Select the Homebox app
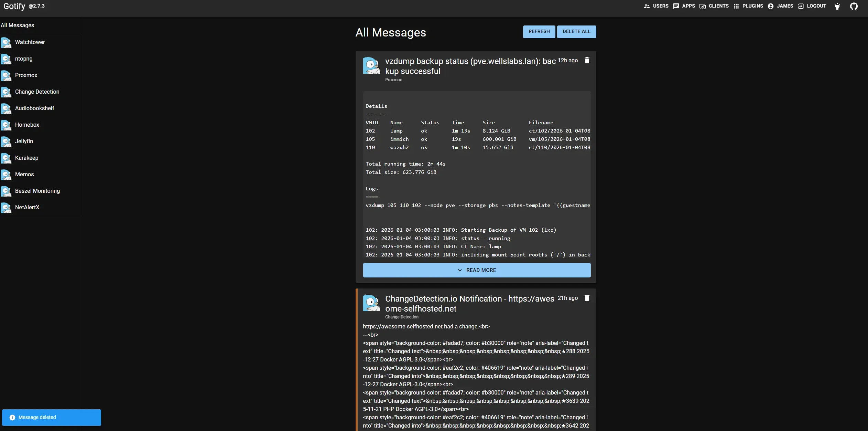The image size is (868, 431). coord(40,125)
